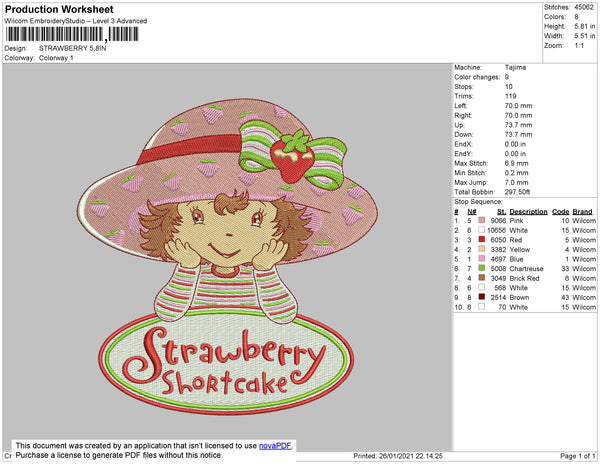Click the stitch count 6050 for Red
The width and height of the screenshot is (600, 464).
tap(498, 240)
